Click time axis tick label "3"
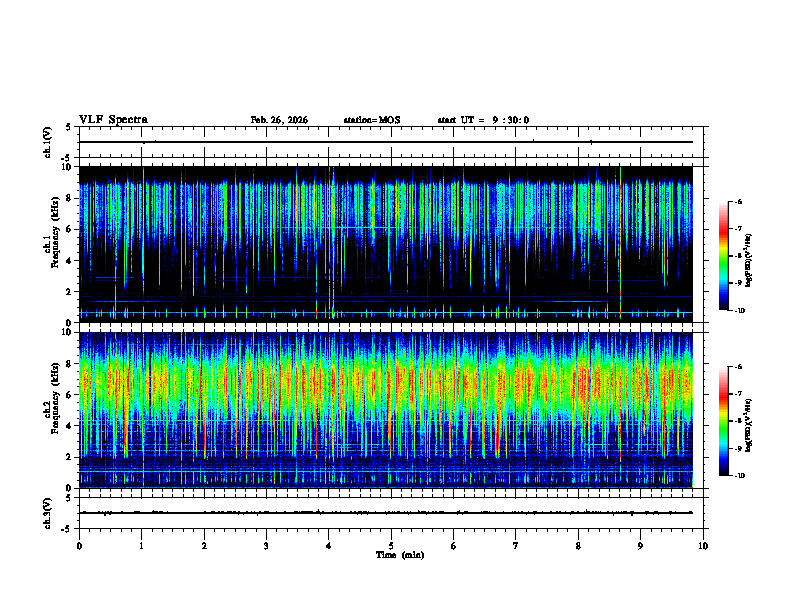The height and width of the screenshot is (612, 792). (266, 546)
